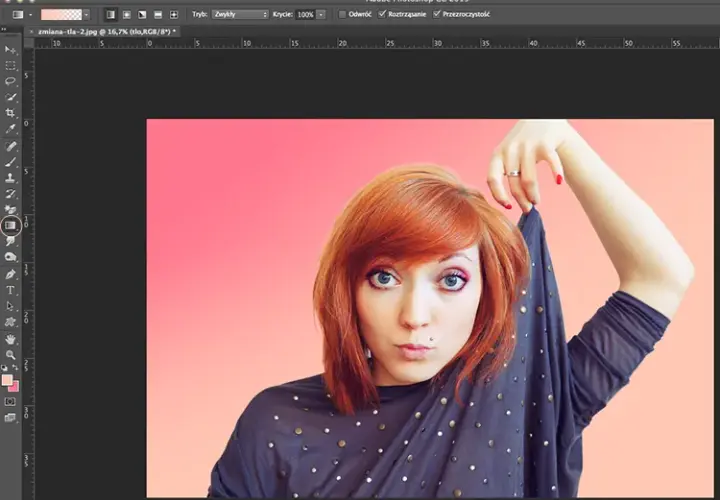
Task: Close the zmiana-tla-2.jpg document tab
Action: (31, 32)
